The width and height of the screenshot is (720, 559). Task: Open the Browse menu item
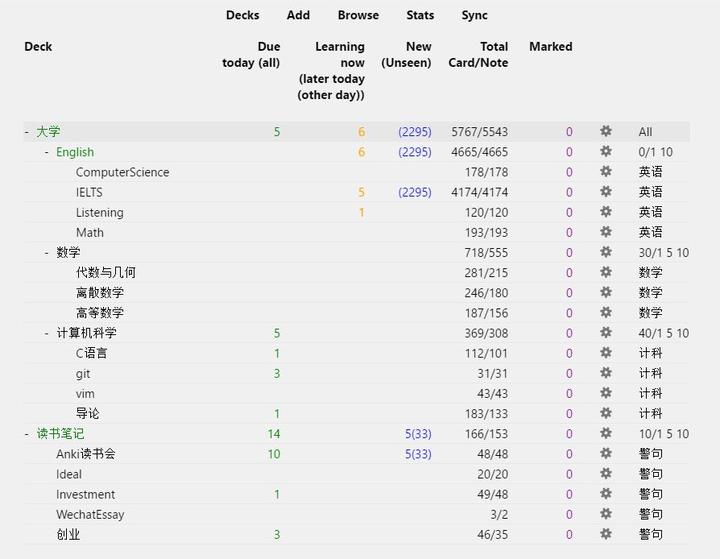[358, 15]
